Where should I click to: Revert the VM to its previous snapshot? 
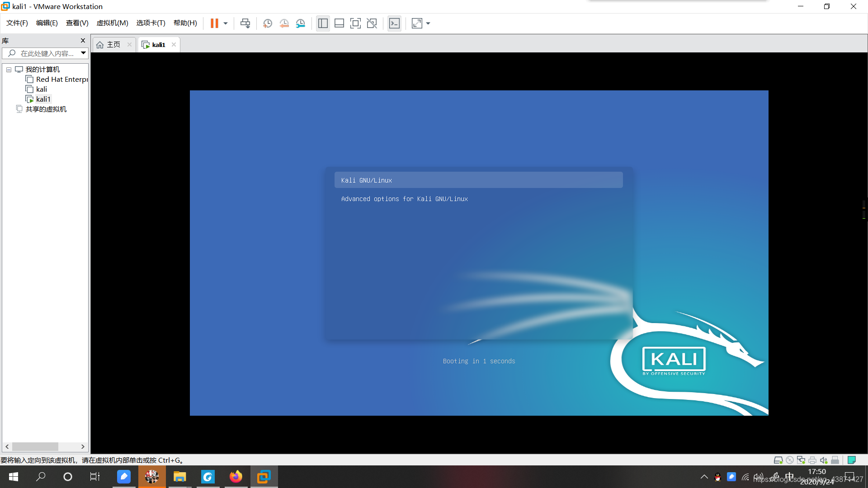click(x=284, y=23)
